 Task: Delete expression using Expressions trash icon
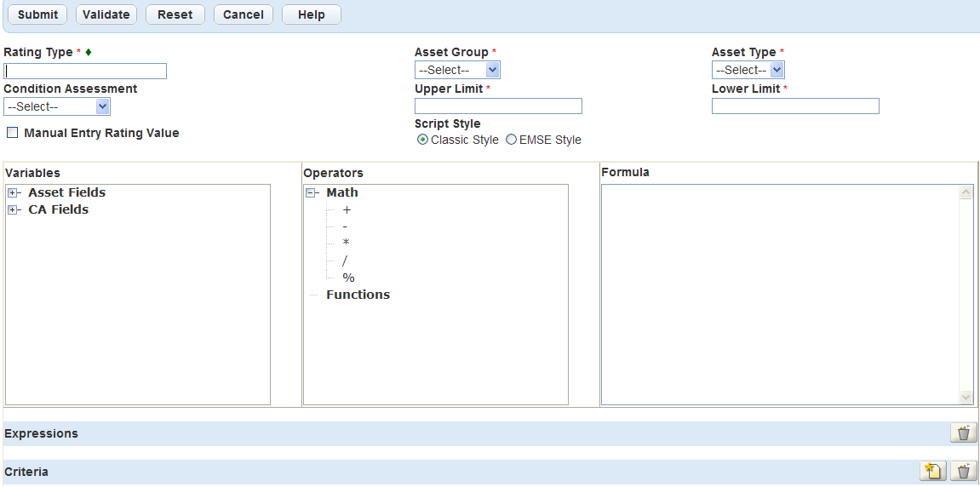pos(963,433)
